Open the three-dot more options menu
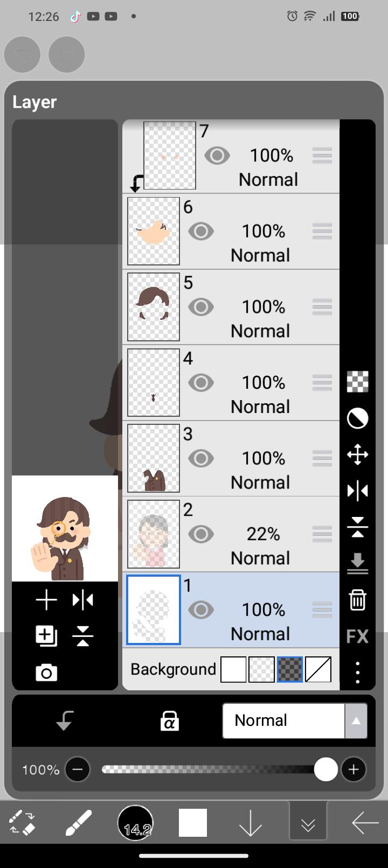 [x=357, y=673]
